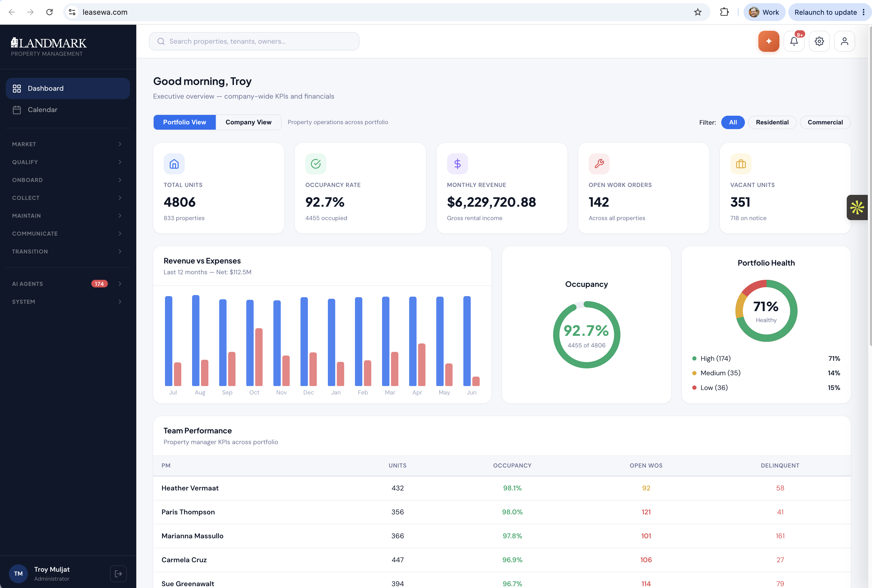Focus the search properties input field

pos(254,41)
